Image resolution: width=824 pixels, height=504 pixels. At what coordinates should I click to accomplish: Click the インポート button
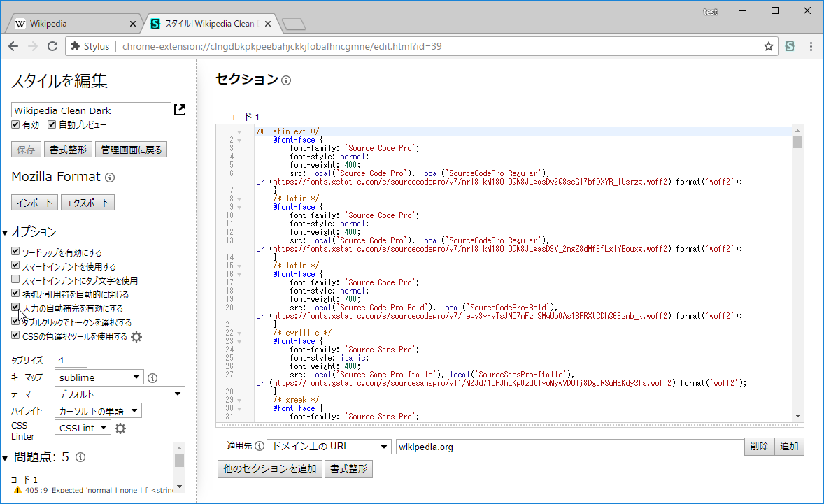35,203
